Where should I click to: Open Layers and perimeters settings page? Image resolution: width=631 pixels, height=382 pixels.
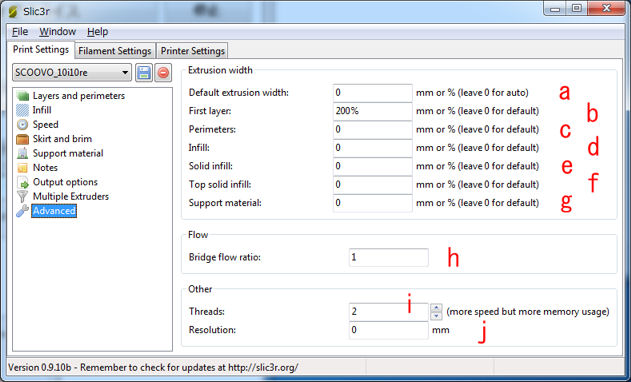pyautogui.click(x=78, y=96)
